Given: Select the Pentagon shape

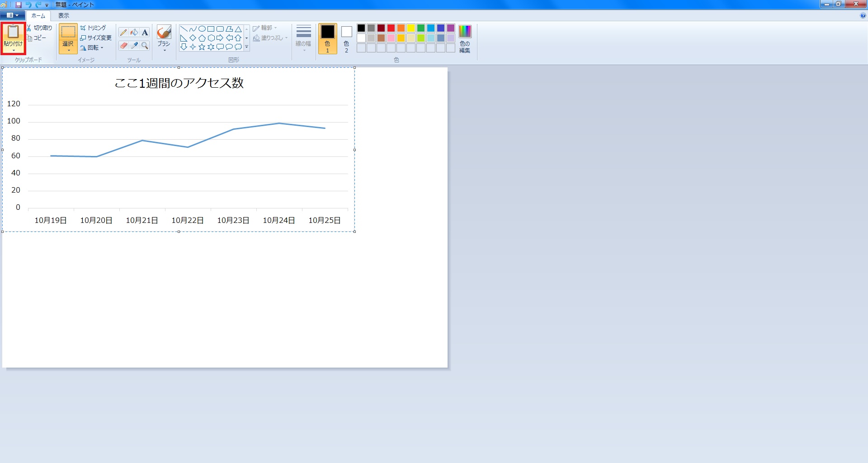Looking at the screenshot, I should click(x=202, y=38).
